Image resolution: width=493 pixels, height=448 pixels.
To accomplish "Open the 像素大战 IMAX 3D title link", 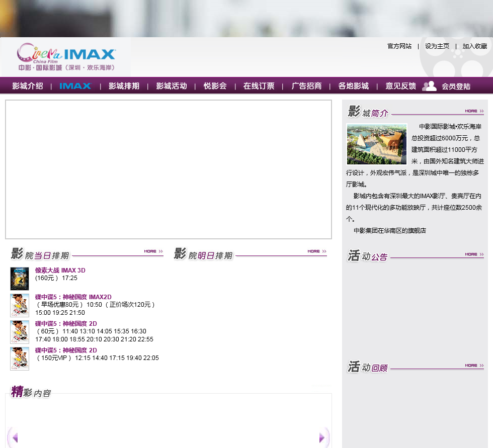I will click(x=60, y=270).
